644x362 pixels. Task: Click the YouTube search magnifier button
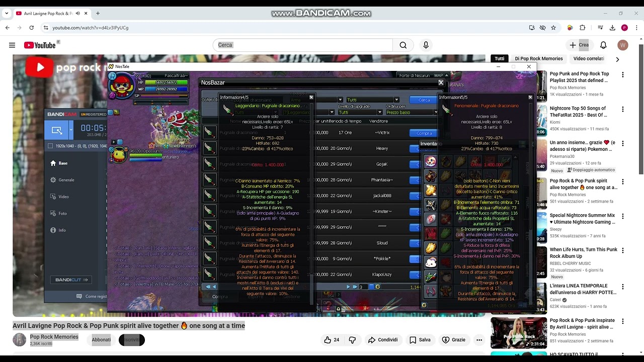click(403, 45)
